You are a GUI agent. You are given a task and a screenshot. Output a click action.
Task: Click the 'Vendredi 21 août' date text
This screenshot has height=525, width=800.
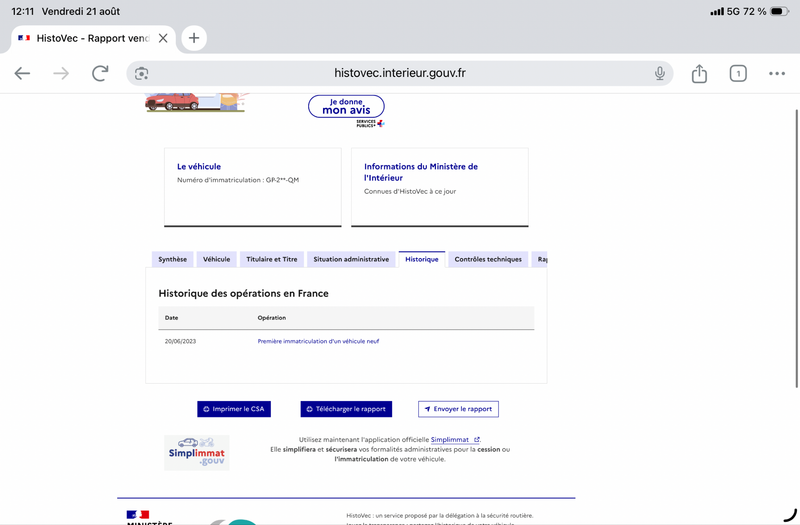(81, 11)
